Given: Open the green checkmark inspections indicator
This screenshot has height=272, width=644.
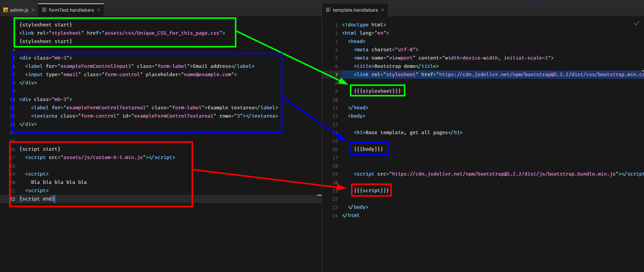Looking at the screenshot, I should [636, 23].
